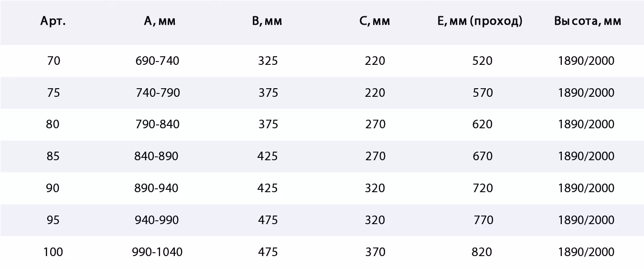Click article 75 in first column

coord(54,93)
